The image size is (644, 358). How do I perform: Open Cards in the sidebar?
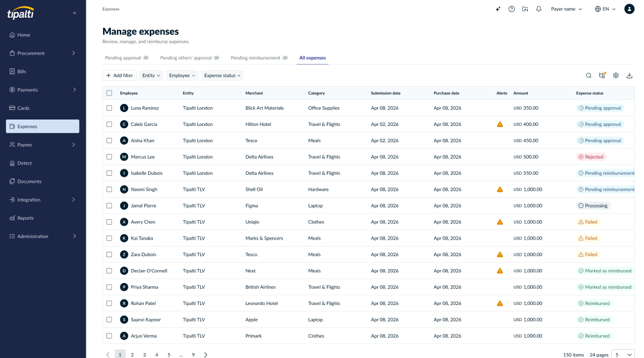click(x=42, y=108)
